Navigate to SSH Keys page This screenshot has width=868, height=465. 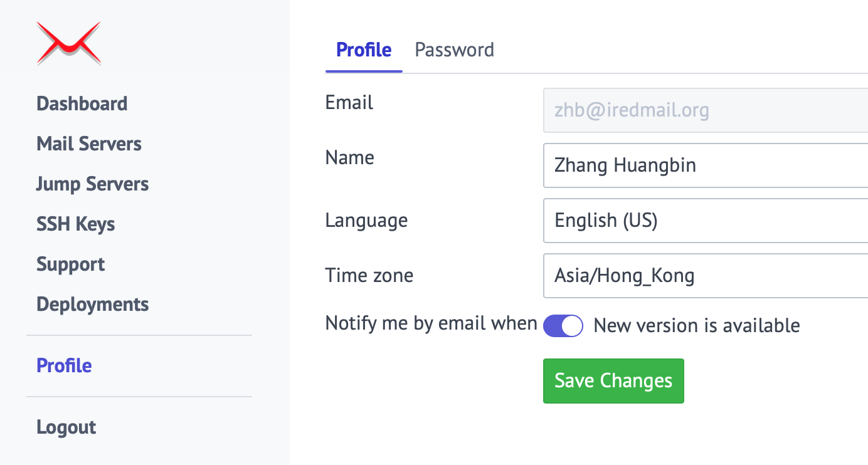pos(76,224)
